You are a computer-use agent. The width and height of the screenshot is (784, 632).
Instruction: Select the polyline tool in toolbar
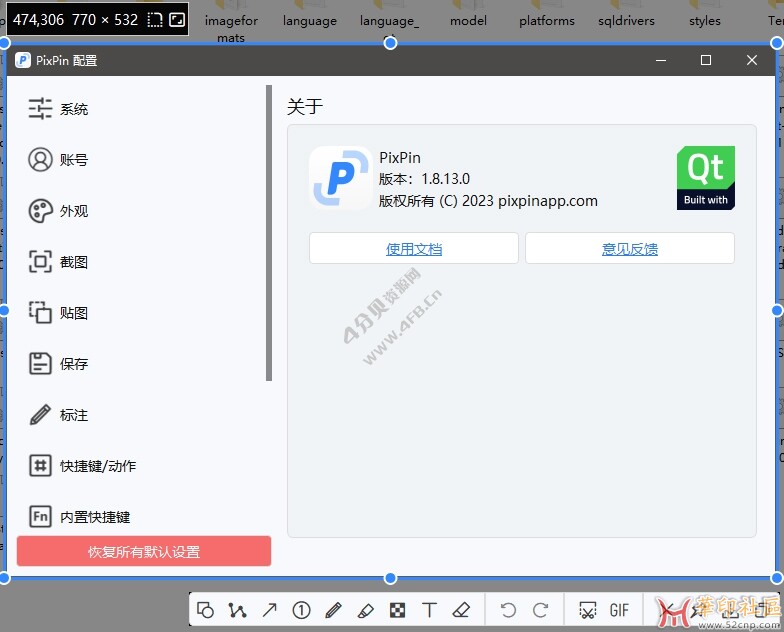click(237, 610)
